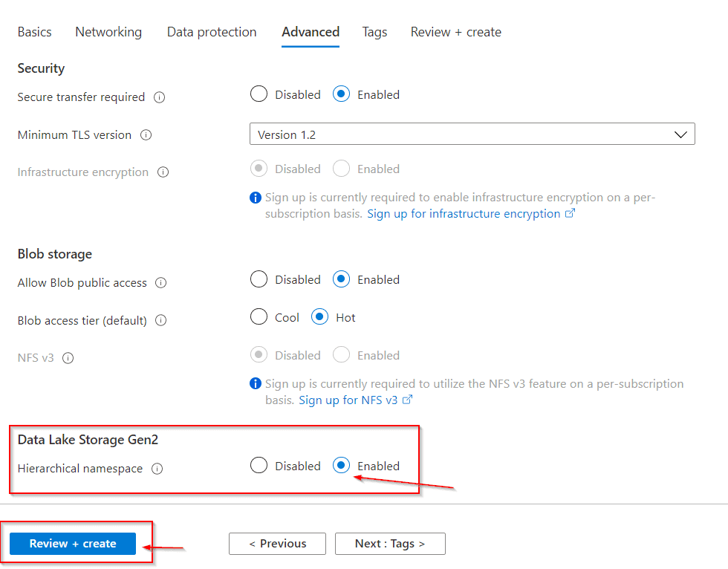Screen dimensions: 728x569
Task: Click info icon beside Blob access tier
Action: [161, 321]
